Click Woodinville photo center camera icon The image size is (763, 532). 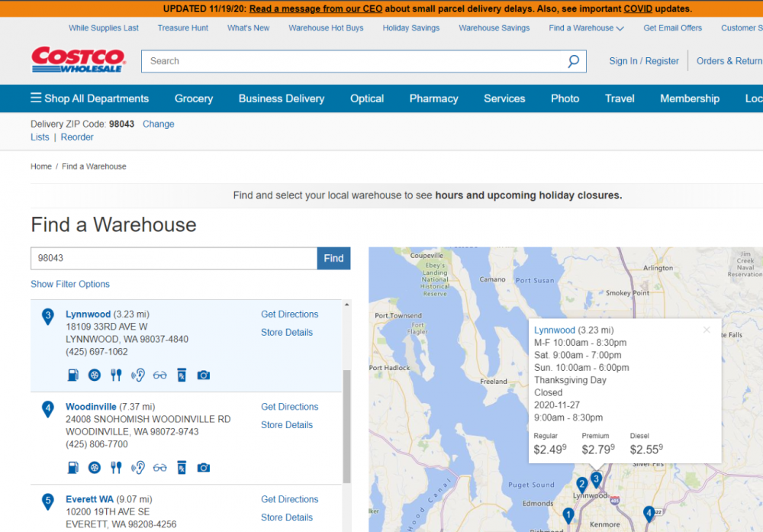pyautogui.click(x=204, y=467)
